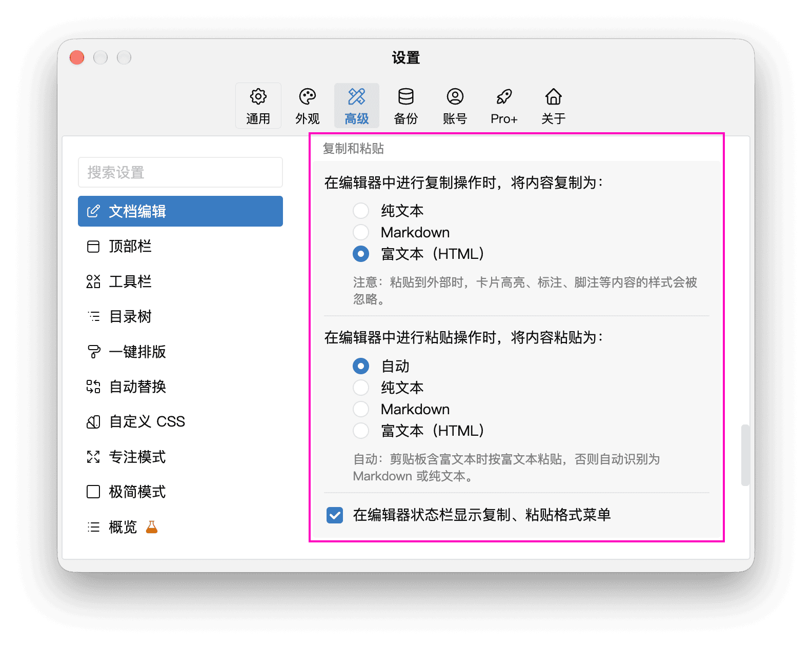Switch to the 外观 palette tab
812x648 pixels.
tap(308, 106)
